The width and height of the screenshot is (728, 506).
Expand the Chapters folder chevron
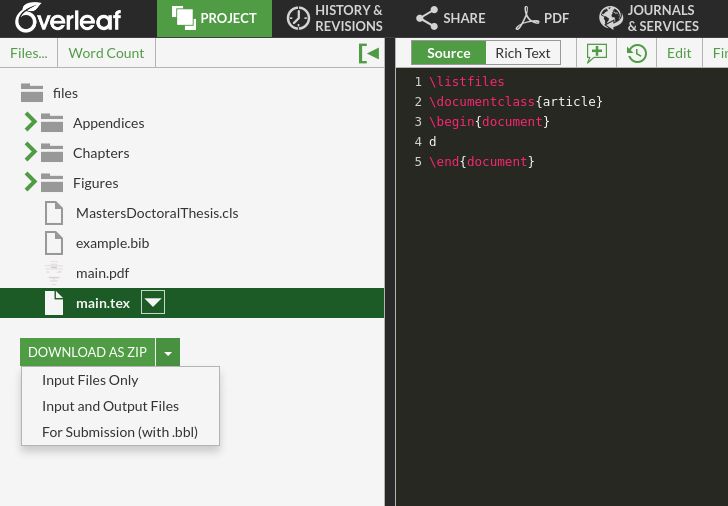(x=30, y=152)
